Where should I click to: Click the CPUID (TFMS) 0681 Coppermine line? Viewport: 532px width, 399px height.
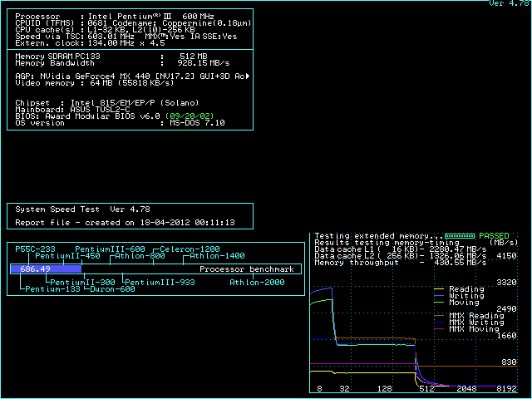[x=133, y=23]
